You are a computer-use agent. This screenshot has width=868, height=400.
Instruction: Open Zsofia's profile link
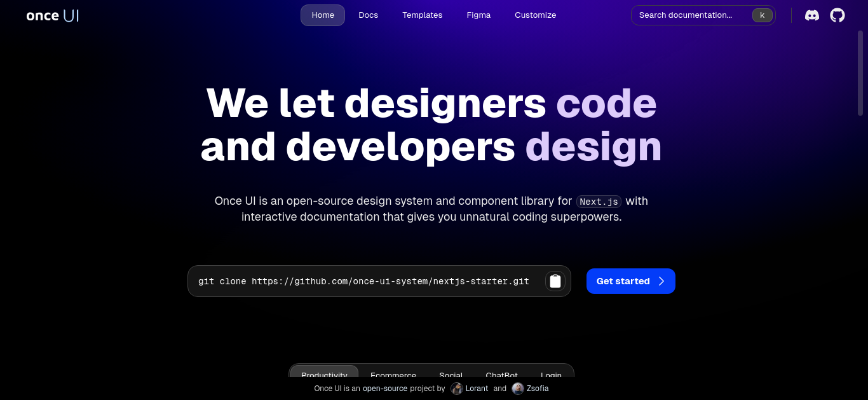538,389
